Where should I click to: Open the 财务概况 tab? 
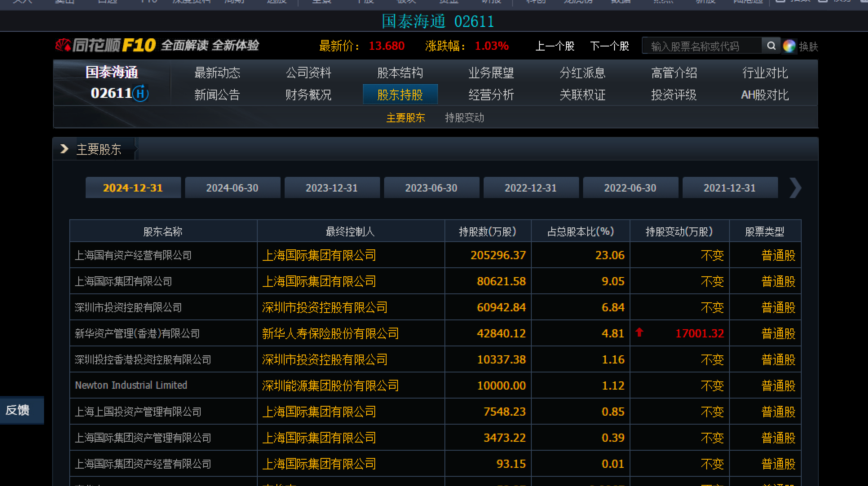(x=309, y=95)
